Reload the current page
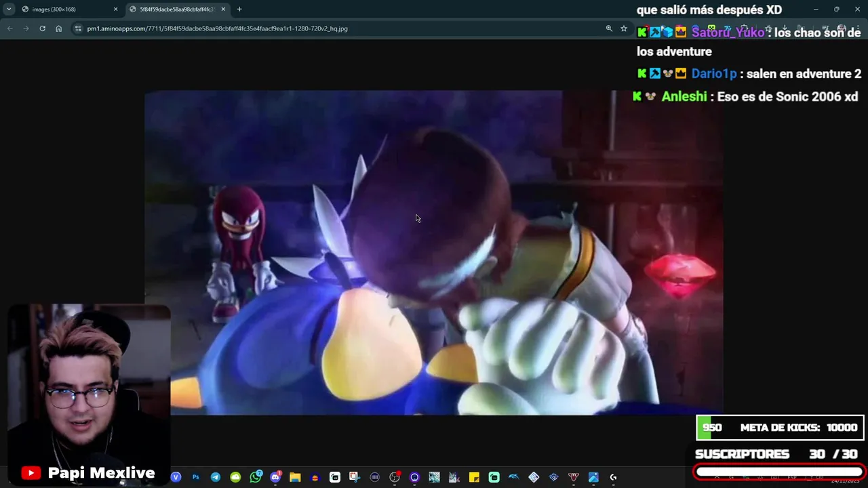The width and height of the screenshot is (868, 488). [42, 28]
